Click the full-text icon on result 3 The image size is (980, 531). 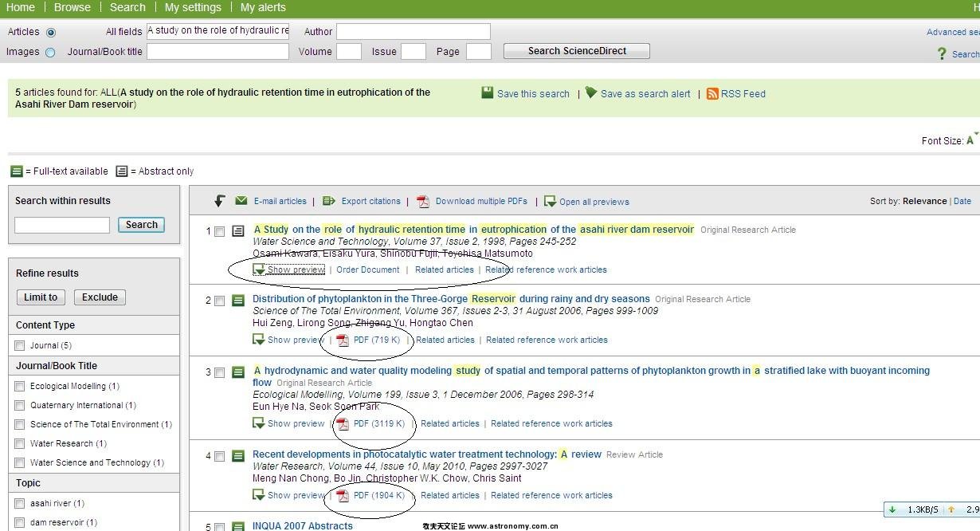pyautogui.click(x=237, y=372)
